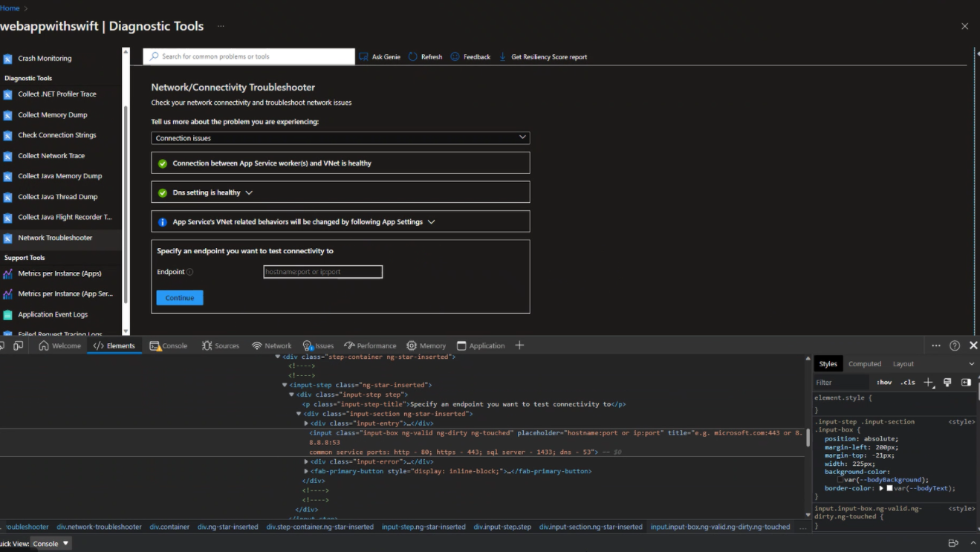This screenshot has width=980, height=552.
Task: Switch to Layout styles tab
Action: 903,364
